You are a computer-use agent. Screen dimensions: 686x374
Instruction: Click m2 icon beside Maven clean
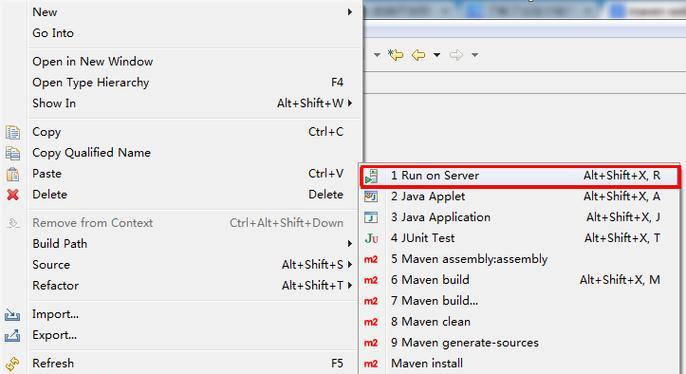coord(371,322)
